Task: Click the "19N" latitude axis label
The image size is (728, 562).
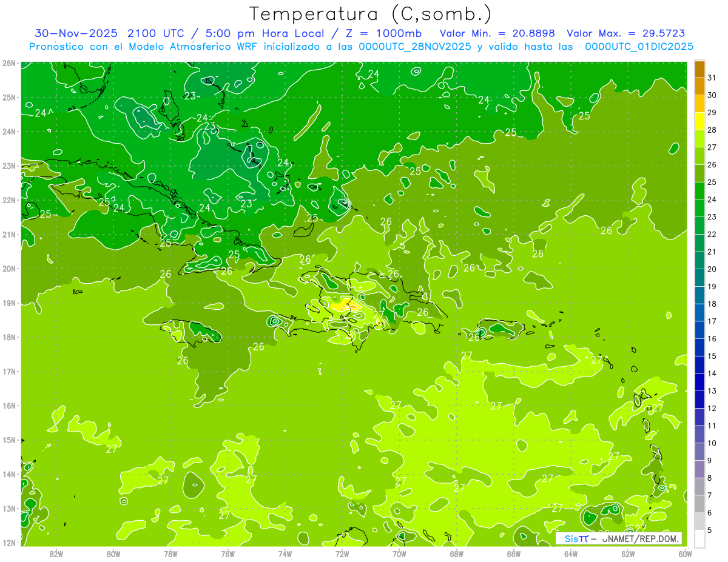Action: pos(8,303)
